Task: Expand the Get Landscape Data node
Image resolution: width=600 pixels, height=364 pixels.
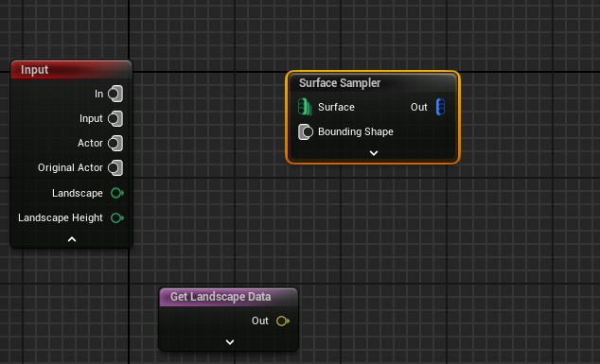Action: 230,342
